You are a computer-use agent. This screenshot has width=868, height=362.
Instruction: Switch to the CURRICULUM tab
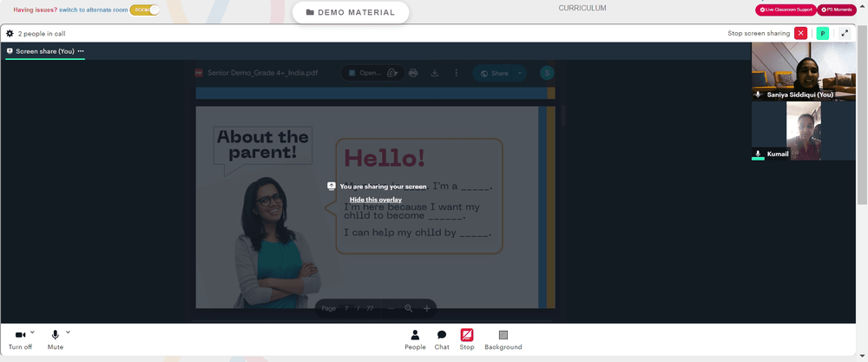coord(582,9)
